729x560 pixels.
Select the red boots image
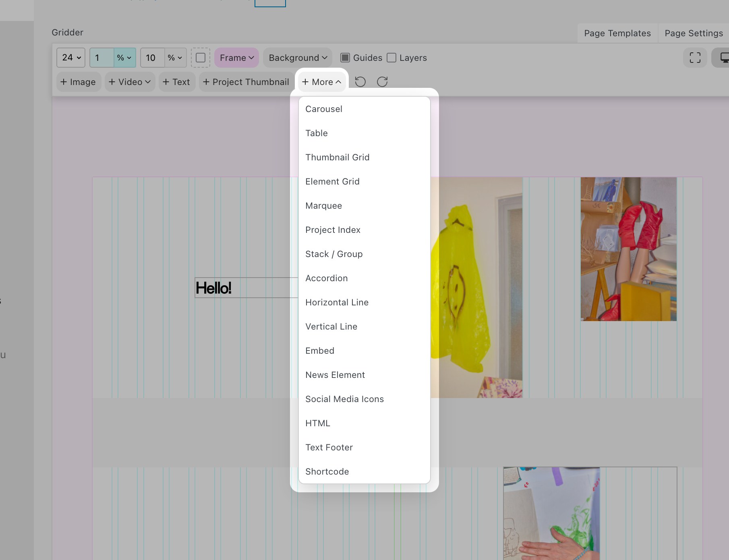629,249
